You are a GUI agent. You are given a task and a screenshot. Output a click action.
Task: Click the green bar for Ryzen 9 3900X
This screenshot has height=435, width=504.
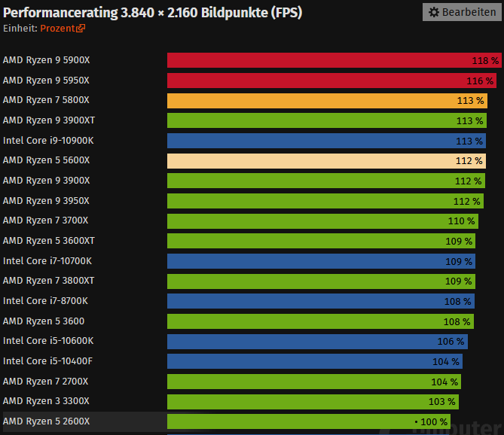click(326, 181)
